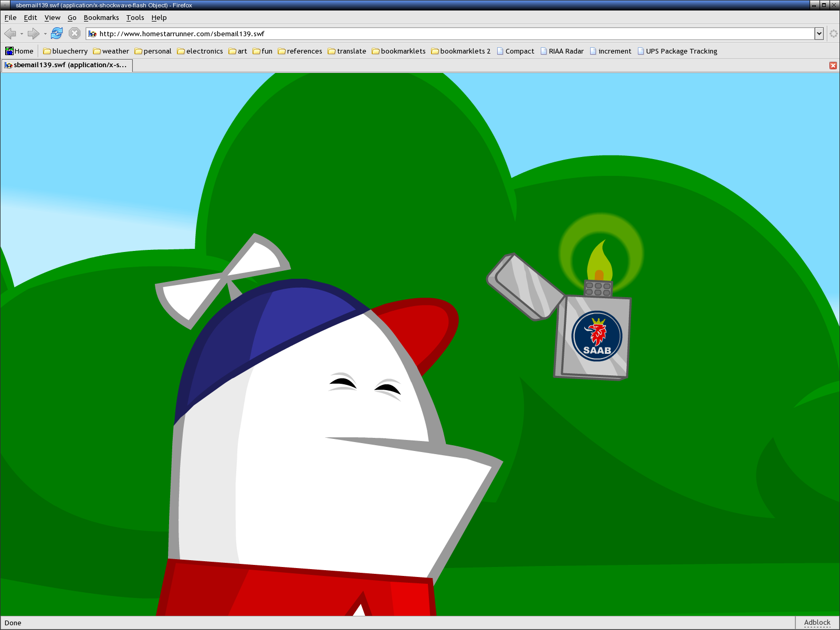Click the Back navigation arrow

pos(10,34)
